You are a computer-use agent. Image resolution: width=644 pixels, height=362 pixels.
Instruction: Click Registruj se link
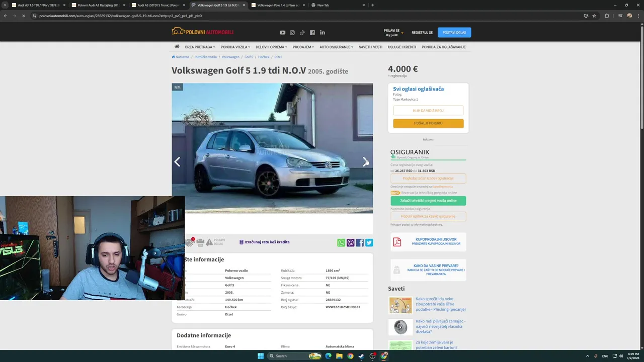[x=422, y=33]
